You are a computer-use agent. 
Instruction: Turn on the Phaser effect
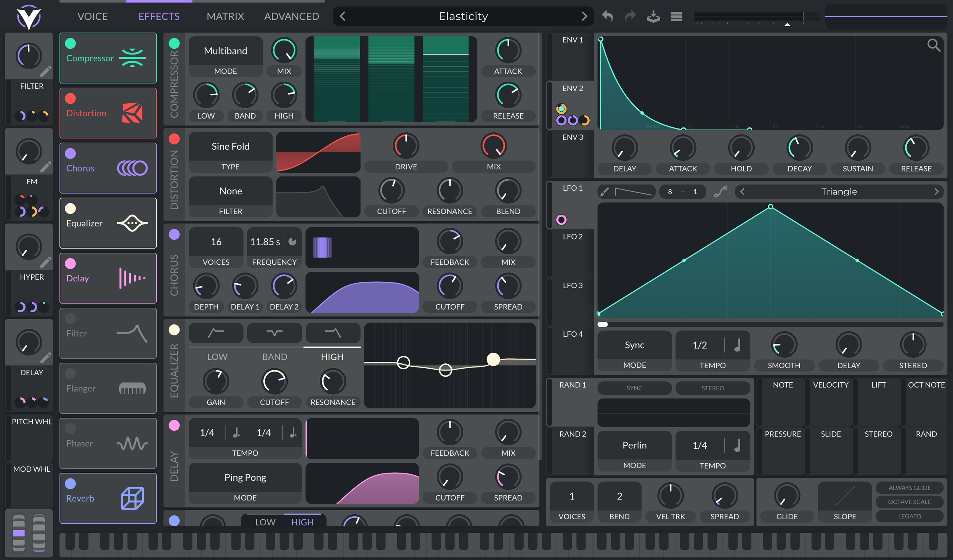tap(71, 428)
